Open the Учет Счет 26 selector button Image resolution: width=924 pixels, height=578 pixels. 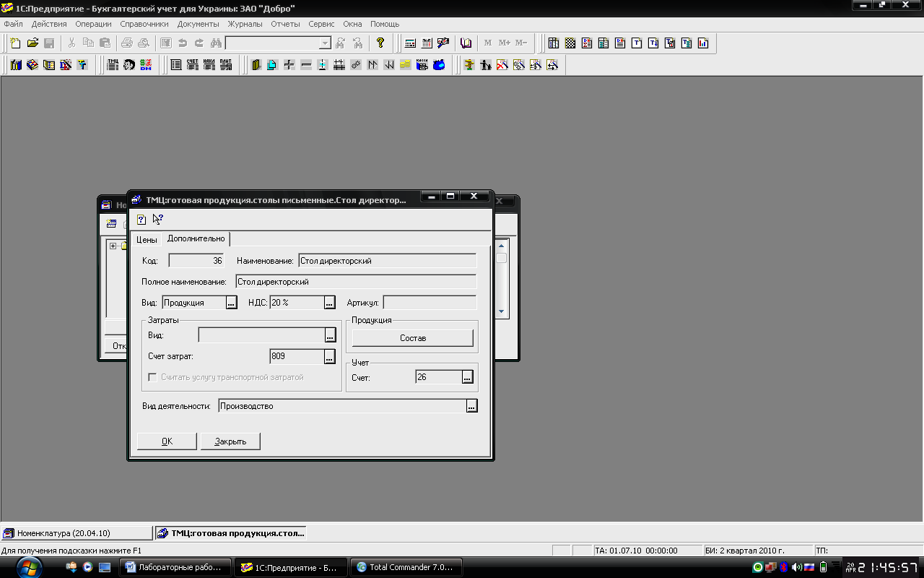[467, 377]
